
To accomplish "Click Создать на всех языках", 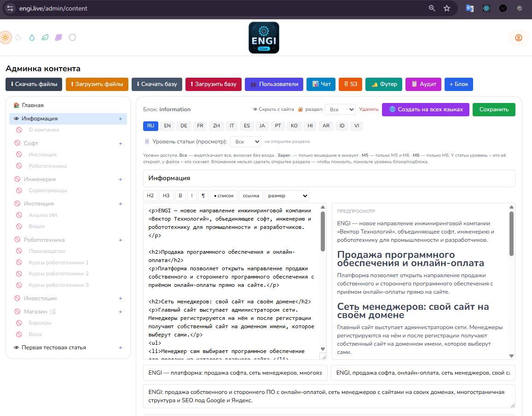I will pos(426,109).
